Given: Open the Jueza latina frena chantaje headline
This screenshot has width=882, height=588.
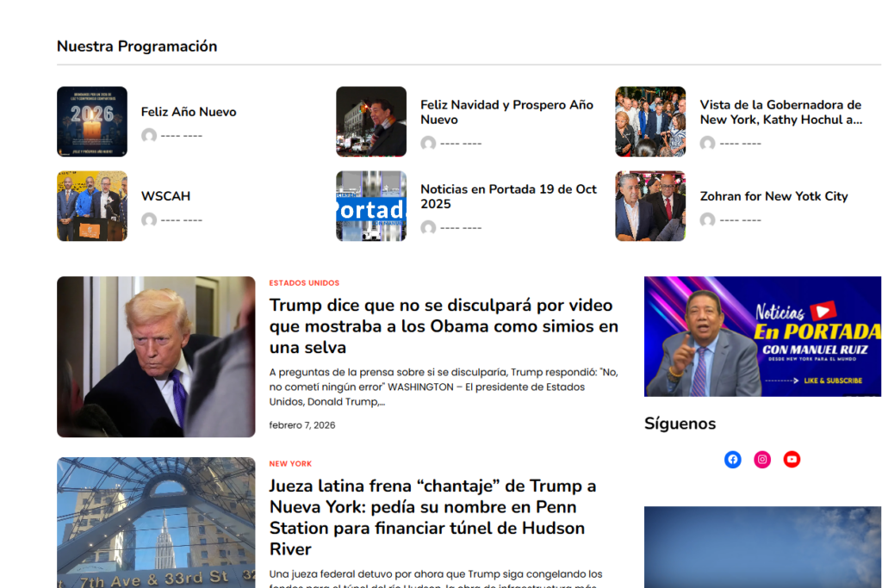Looking at the screenshot, I should pyautogui.click(x=432, y=517).
